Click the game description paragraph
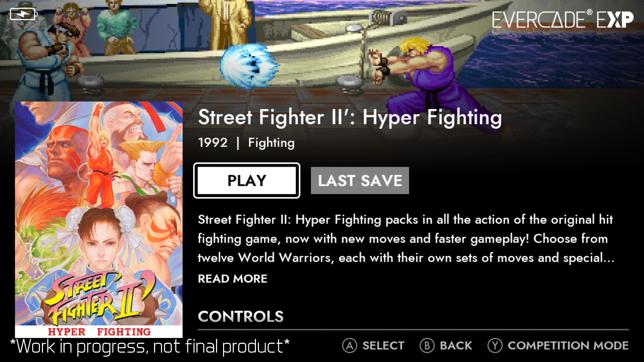This screenshot has height=362, width=644. coord(406,239)
